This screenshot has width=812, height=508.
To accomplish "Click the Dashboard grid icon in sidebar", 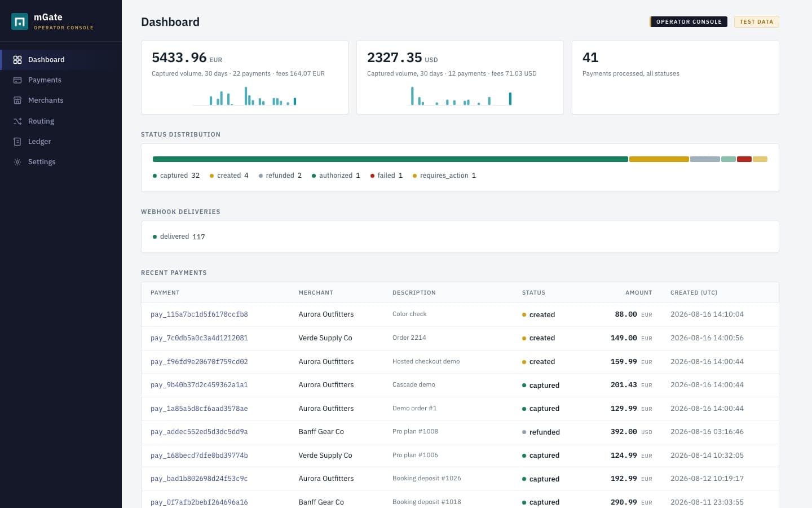I will [17, 60].
